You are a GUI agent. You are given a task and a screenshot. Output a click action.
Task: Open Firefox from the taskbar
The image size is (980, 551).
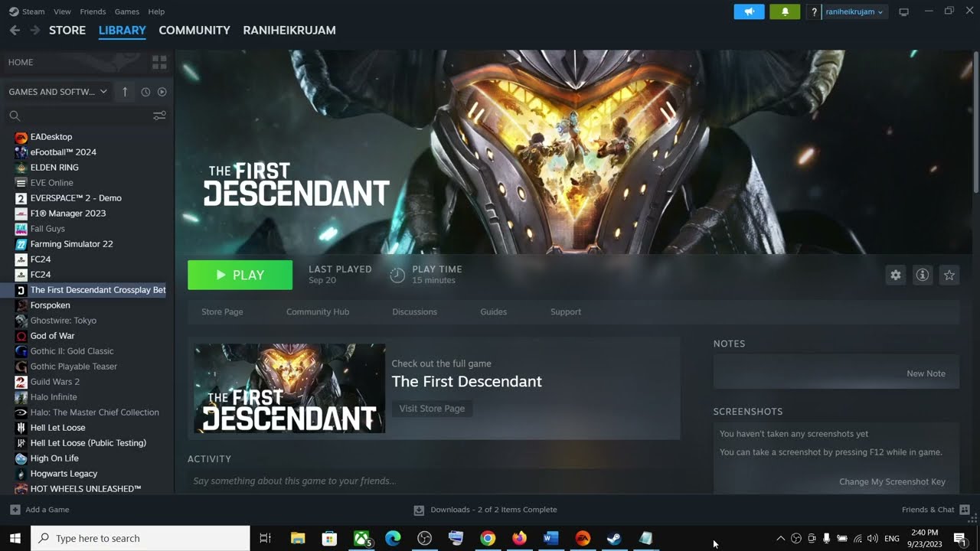(x=519, y=538)
